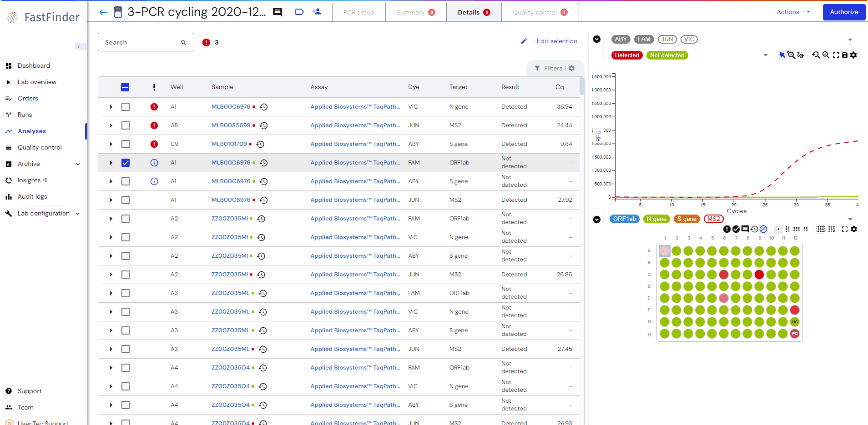Screen dimensions: 868x425
Task: Open Dashboard from the sidebar
Action: point(34,65)
